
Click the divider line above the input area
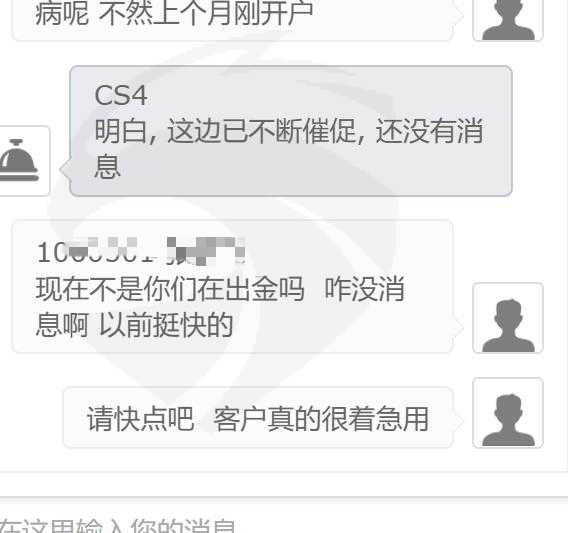pos(284,472)
